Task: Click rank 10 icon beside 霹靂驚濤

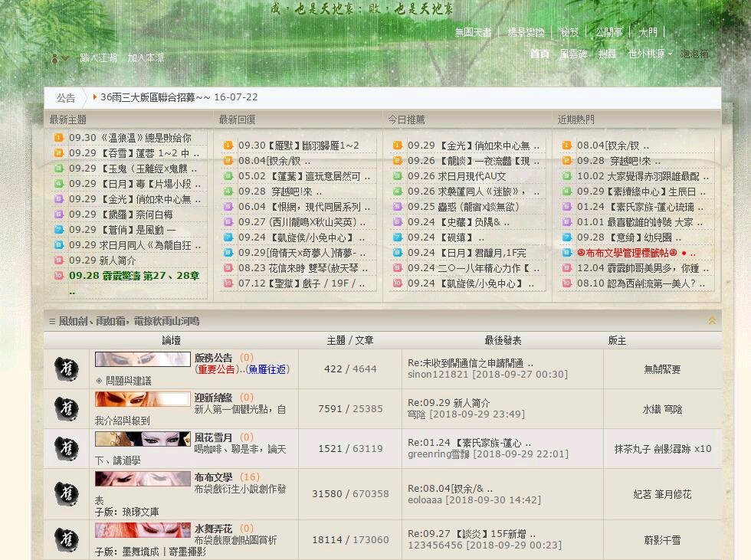Action: tap(58, 276)
